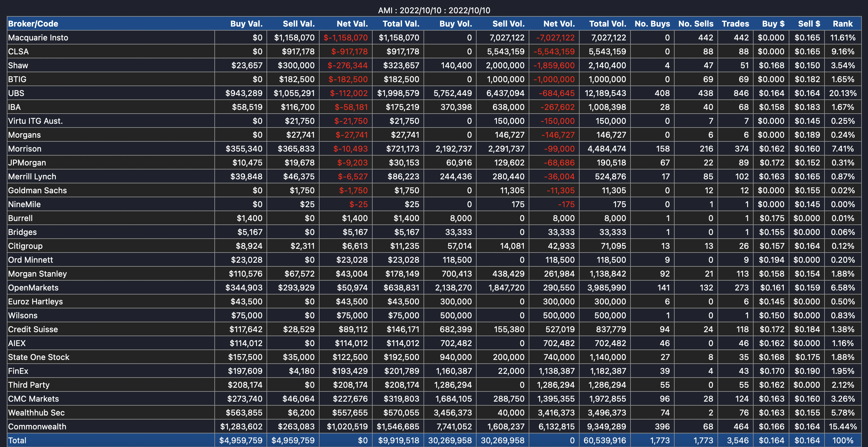Select the Burrell broker name

click(20, 218)
